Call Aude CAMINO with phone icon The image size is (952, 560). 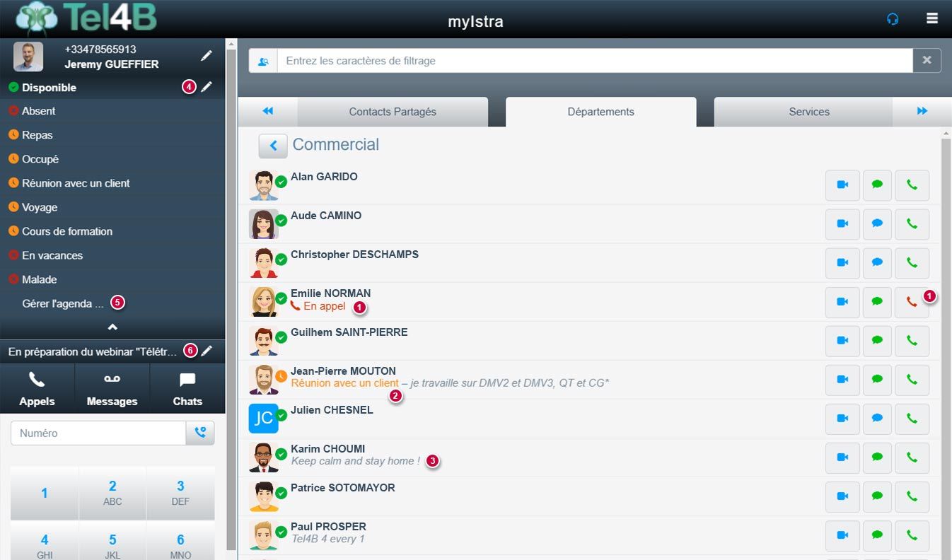coord(912,224)
